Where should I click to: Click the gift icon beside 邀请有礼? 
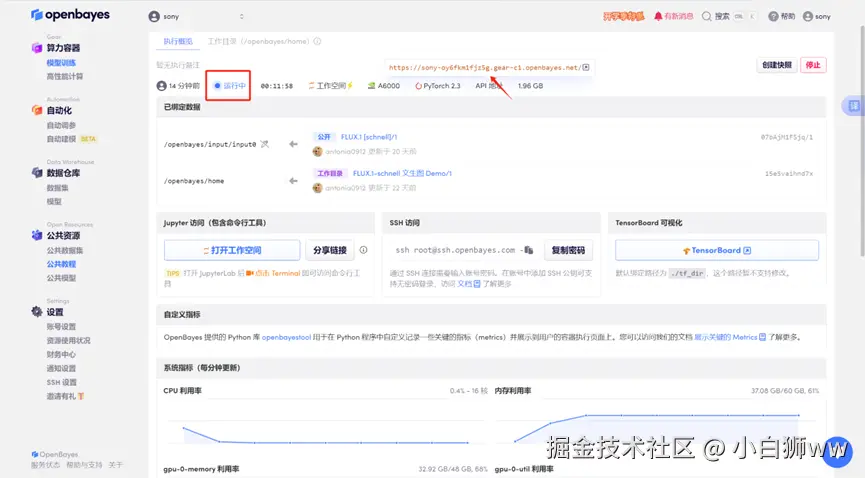81,396
